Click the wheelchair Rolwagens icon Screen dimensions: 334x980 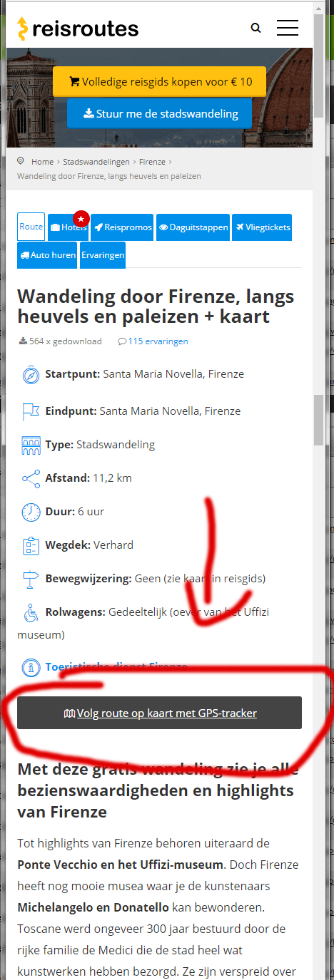click(31, 612)
